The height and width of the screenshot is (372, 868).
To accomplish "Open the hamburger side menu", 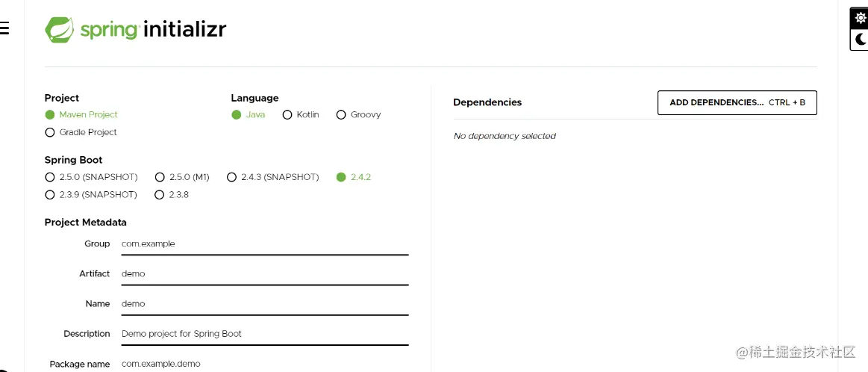I will coord(4,28).
